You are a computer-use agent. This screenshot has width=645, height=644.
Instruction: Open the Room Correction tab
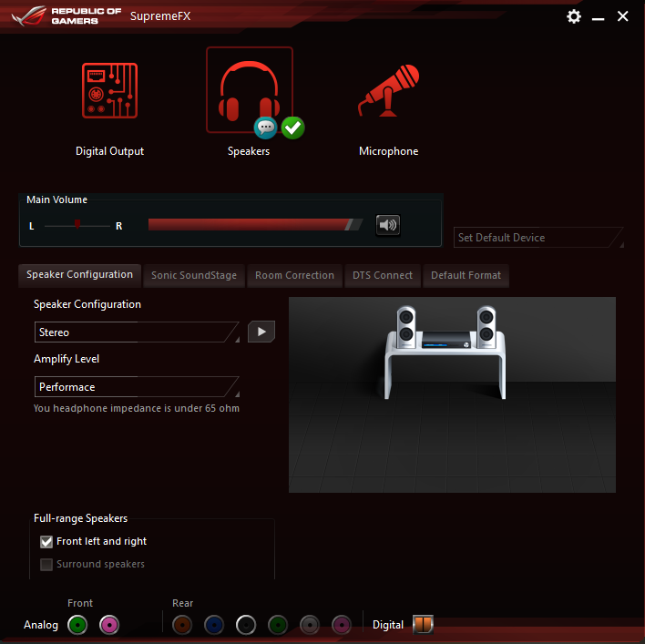[294, 275]
